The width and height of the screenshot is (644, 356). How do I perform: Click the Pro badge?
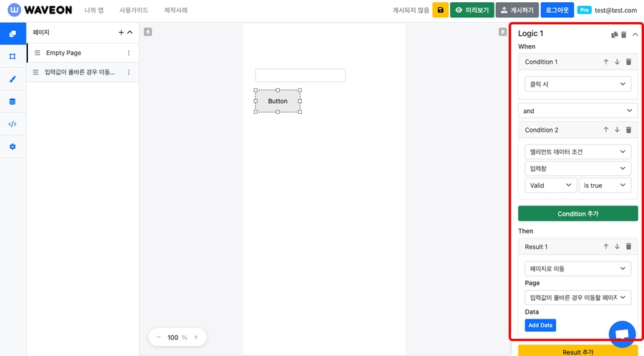584,10
